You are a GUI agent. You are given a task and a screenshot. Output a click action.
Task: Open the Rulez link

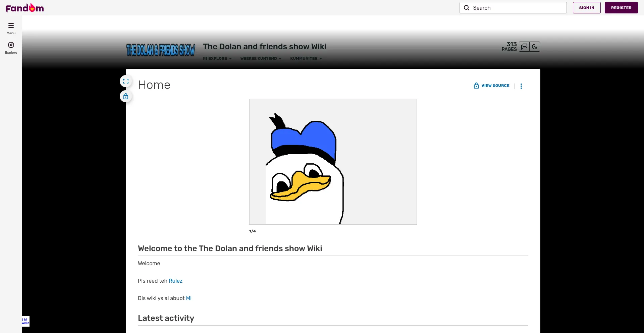coord(175,281)
